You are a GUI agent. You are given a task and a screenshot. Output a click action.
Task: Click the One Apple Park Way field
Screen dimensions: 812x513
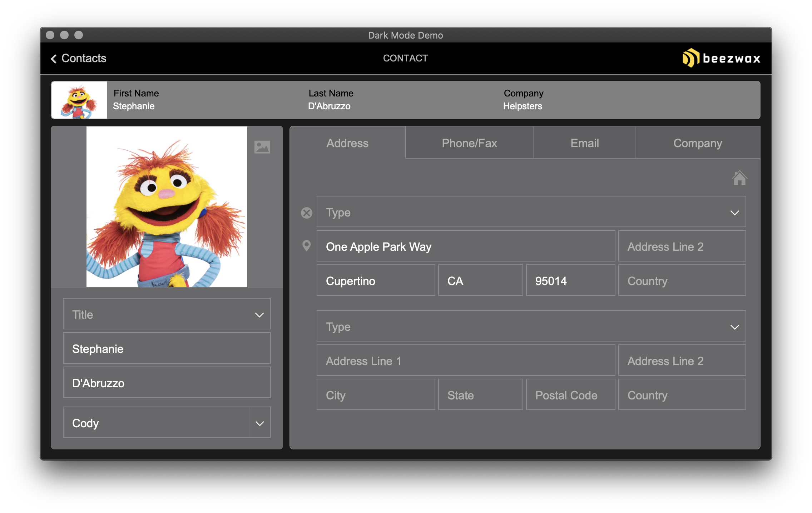tap(465, 246)
